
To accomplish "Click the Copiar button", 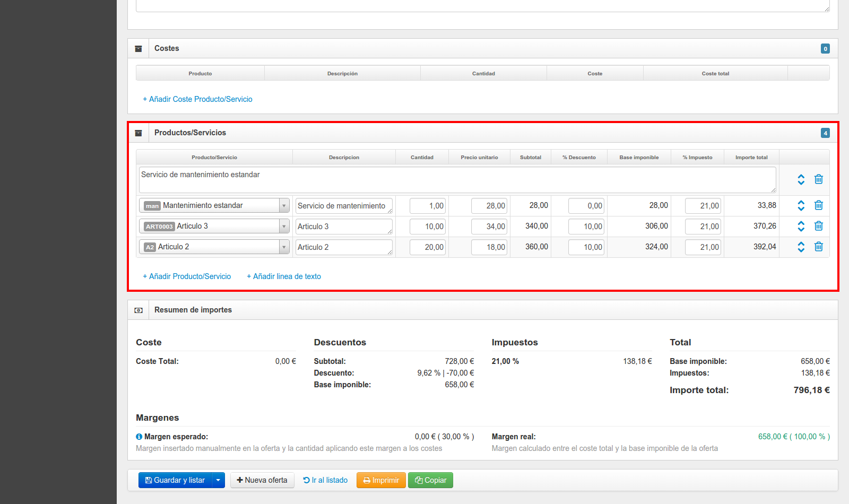I will click(x=430, y=480).
